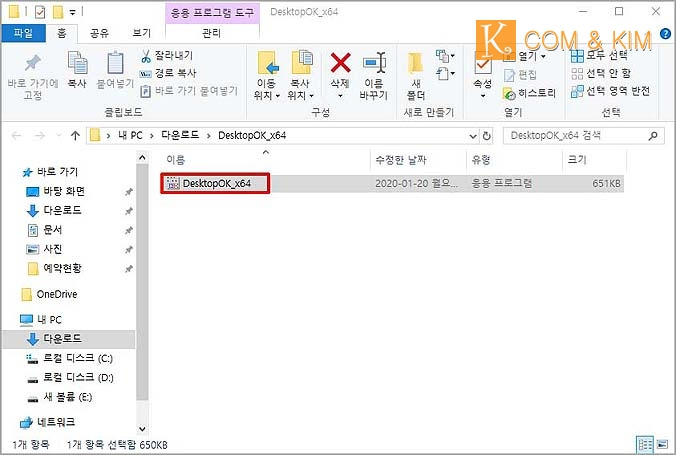This screenshot has width=676, height=455.
Task: Select 내 PC in the navigation pane
Action: [41, 320]
